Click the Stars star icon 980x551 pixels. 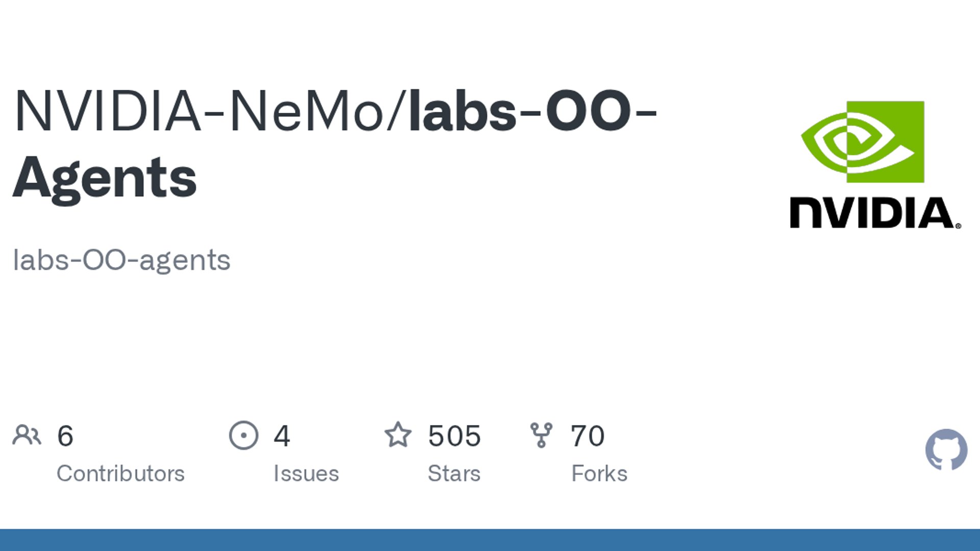tap(398, 435)
